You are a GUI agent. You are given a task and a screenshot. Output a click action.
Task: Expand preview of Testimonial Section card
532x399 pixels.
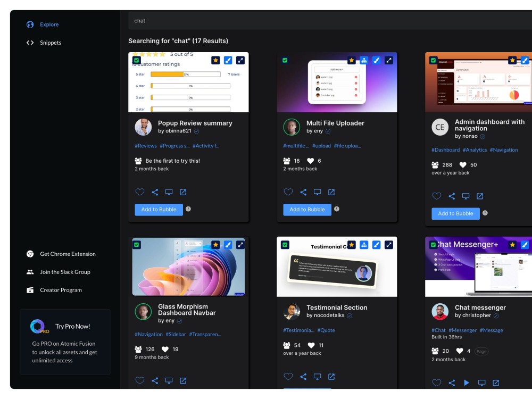389,245
